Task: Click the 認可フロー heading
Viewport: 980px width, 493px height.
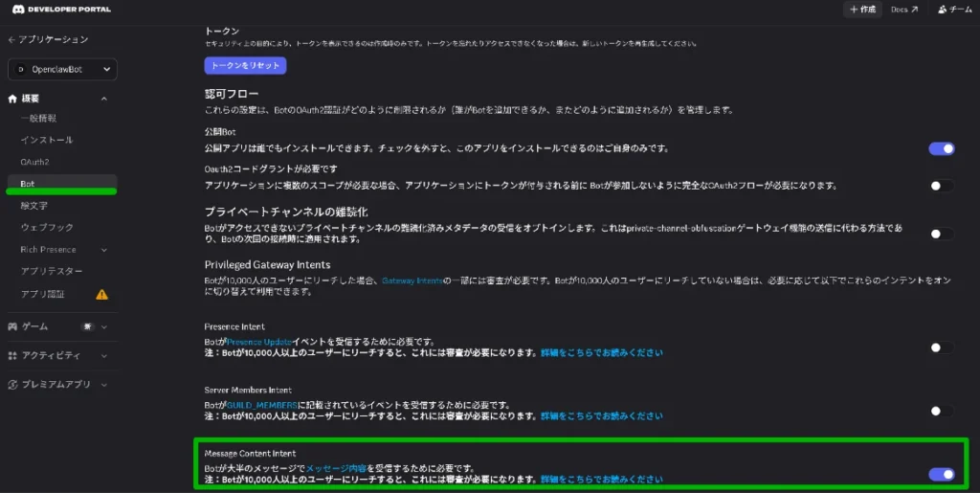Action: [232, 95]
